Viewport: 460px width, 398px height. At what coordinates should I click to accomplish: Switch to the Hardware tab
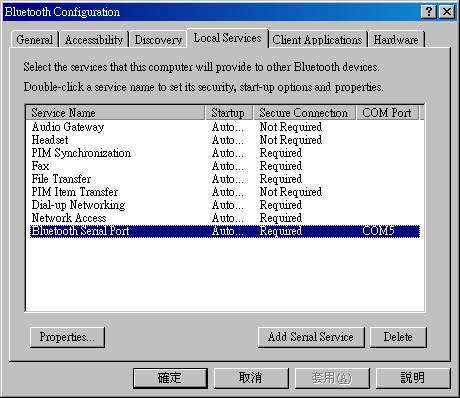coord(396,40)
